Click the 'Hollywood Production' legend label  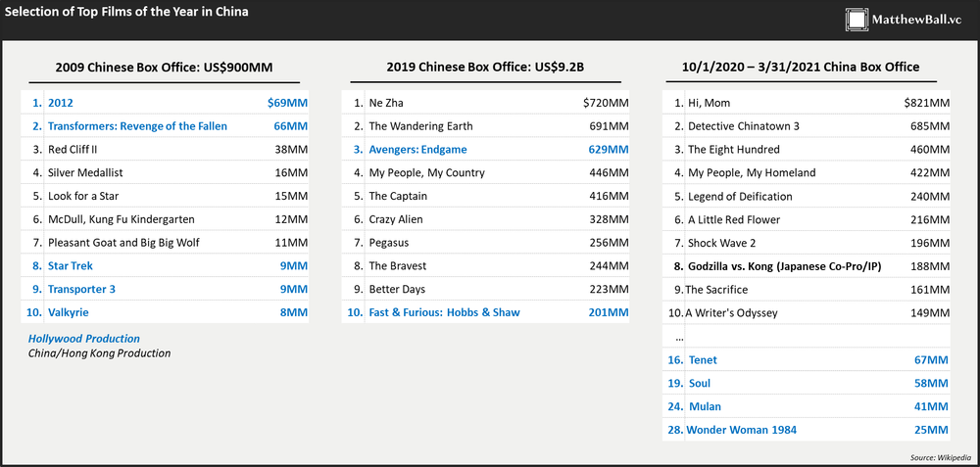coord(83,339)
